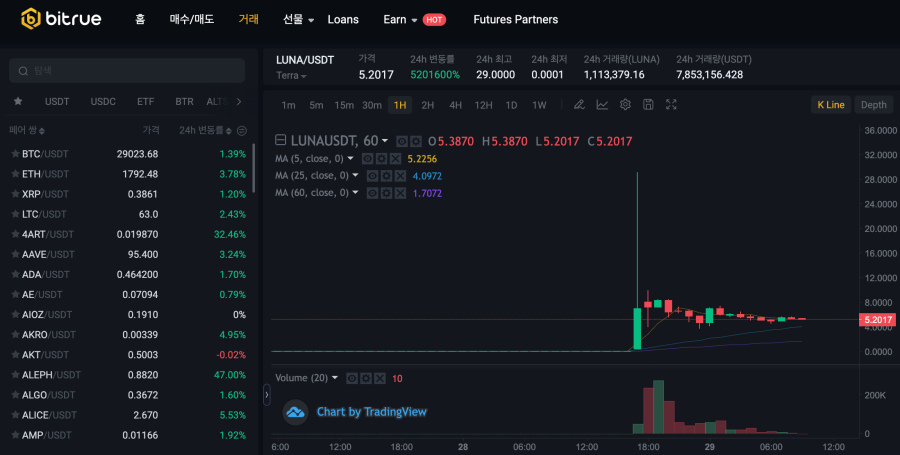Click the favorites star tab
This screenshot has width=900, height=455.
click(18, 102)
